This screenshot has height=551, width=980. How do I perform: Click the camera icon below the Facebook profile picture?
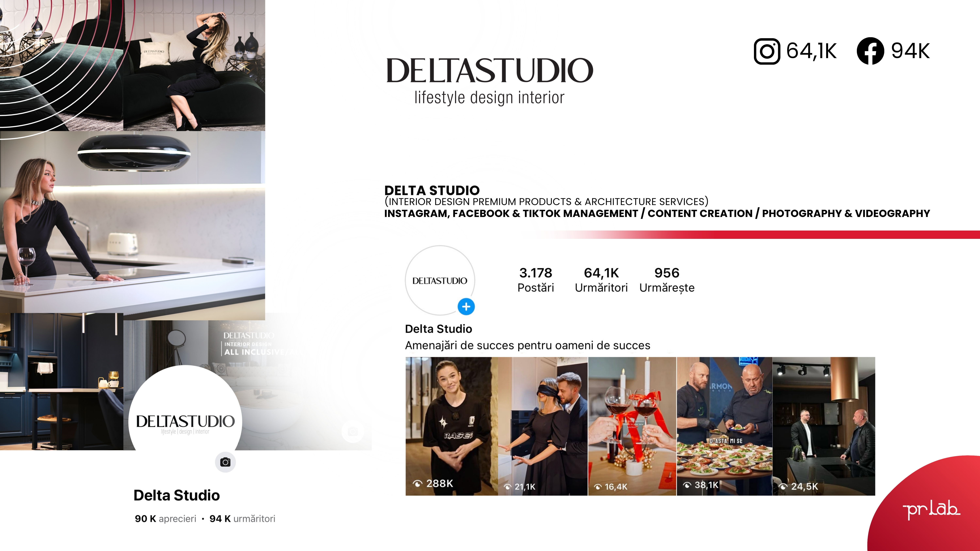[x=225, y=462]
